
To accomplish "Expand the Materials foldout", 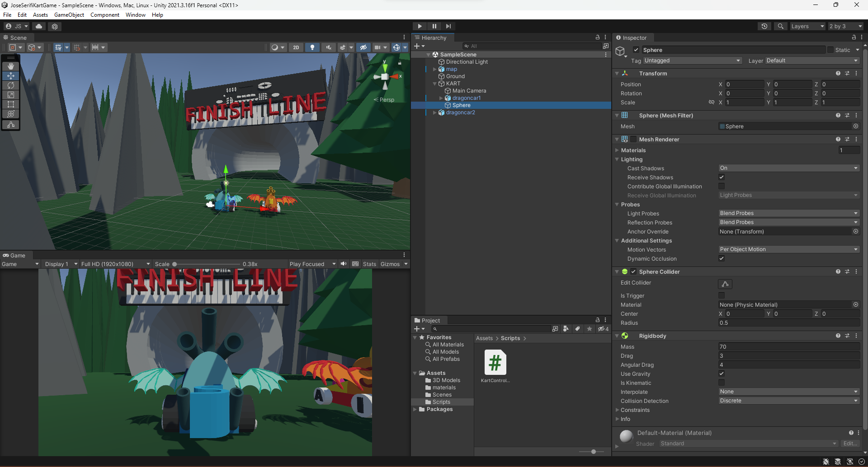I will (617, 150).
